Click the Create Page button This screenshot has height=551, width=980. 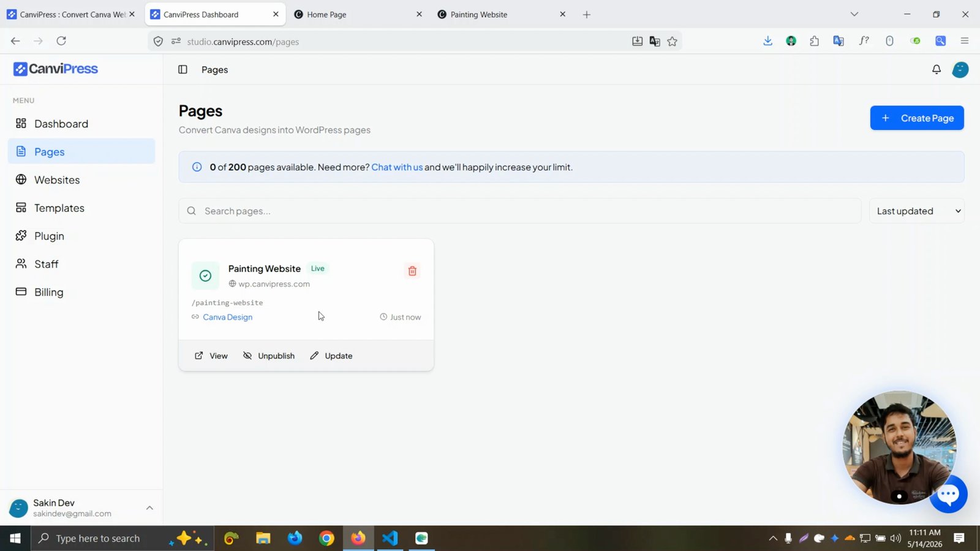[x=917, y=118]
